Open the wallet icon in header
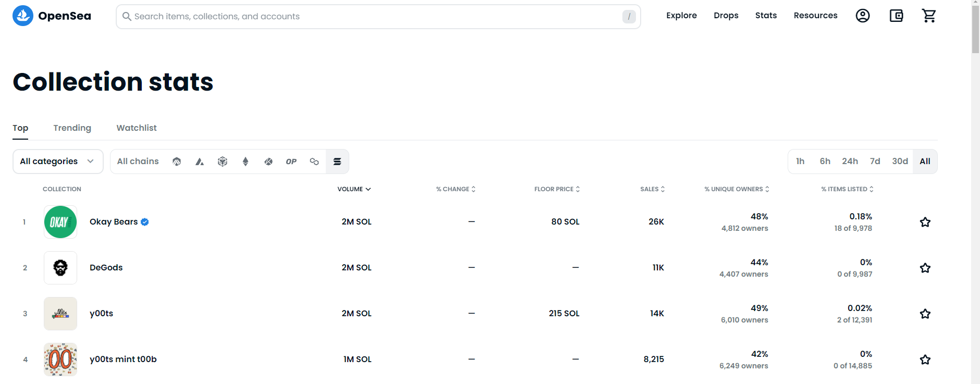Image resolution: width=980 pixels, height=384 pixels. click(896, 16)
